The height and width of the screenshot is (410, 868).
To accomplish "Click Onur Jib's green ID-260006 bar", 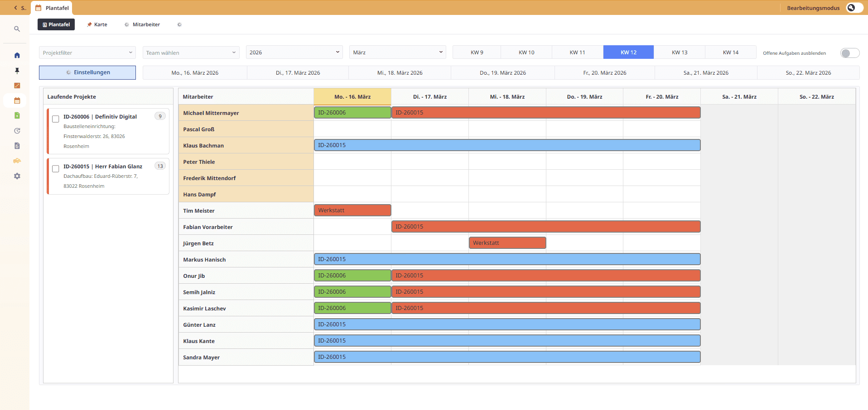I will coord(352,275).
